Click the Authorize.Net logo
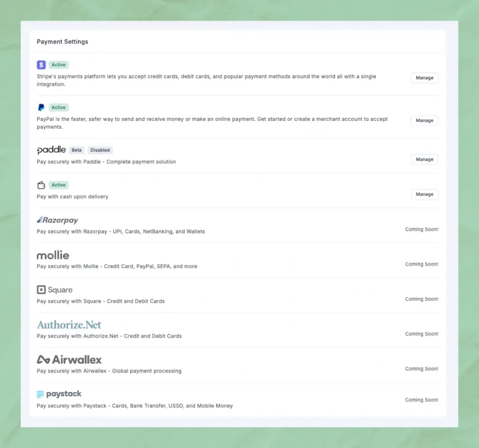This screenshot has width=479, height=448. tap(69, 325)
